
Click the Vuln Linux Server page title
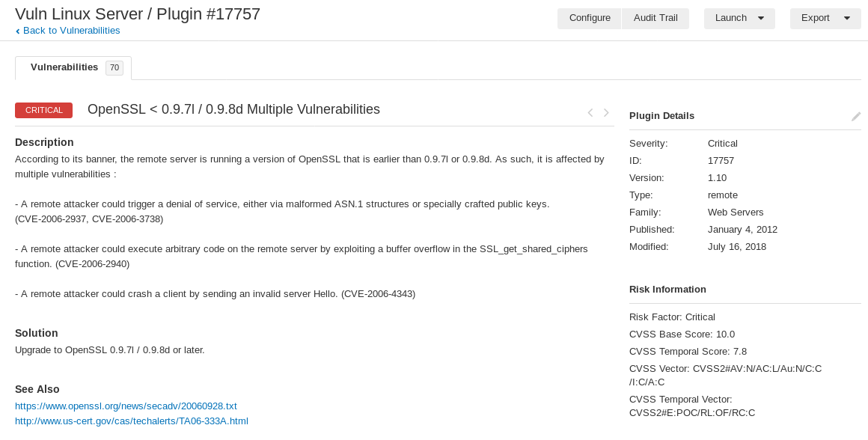pyautogui.click(x=138, y=14)
